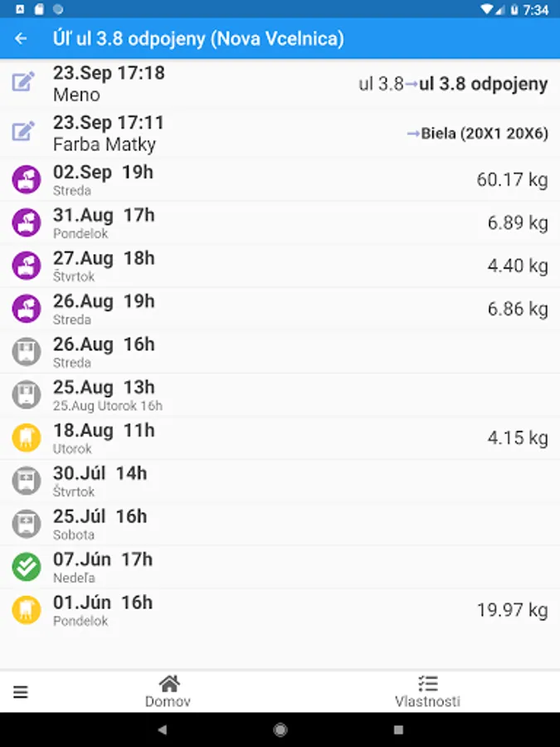Image resolution: width=560 pixels, height=747 pixels.
Task: Open the 60.17 kg weight value
Action: click(512, 180)
